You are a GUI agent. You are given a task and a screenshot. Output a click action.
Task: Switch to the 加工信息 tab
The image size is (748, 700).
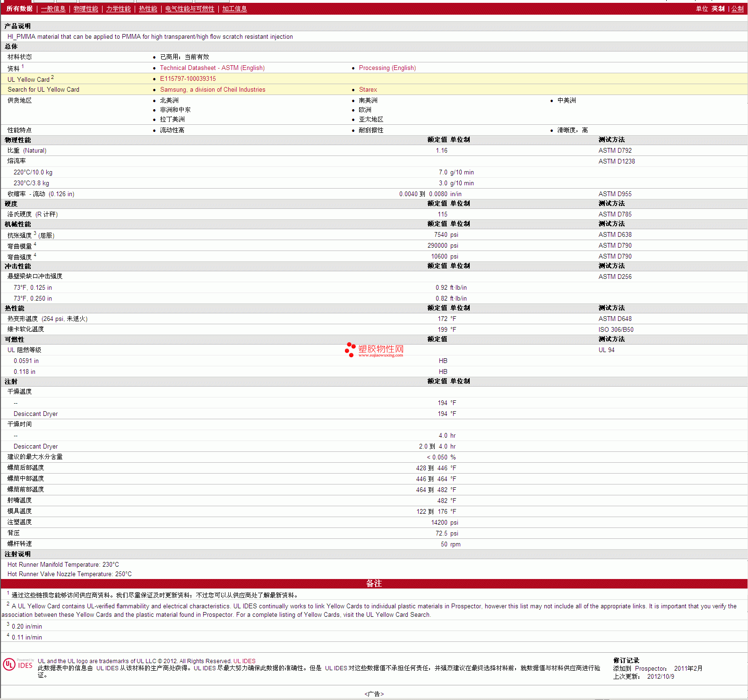click(234, 9)
